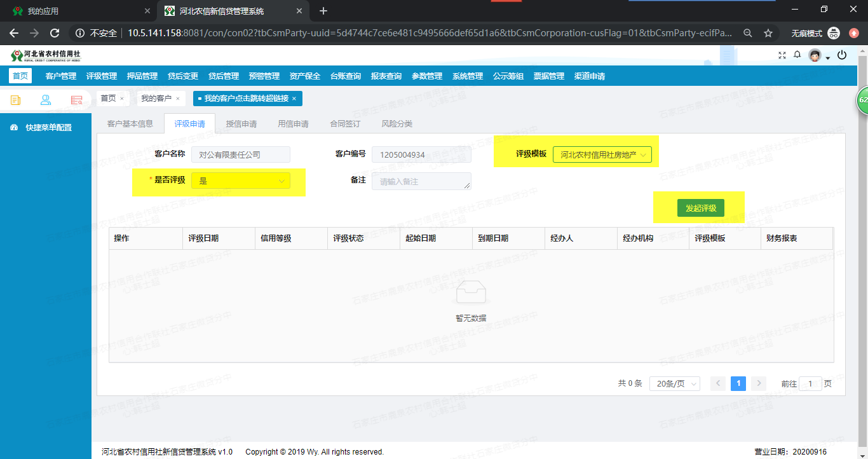Select the blue customer icon in the sidebar
This screenshot has width=868, height=459.
coord(46,100)
